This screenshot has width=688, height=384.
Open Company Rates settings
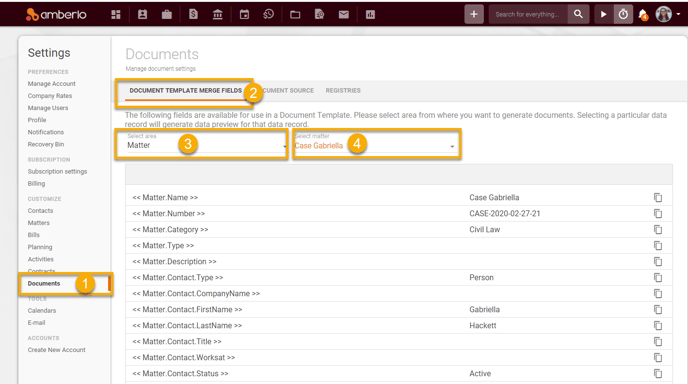pyautogui.click(x=50, y=96)
